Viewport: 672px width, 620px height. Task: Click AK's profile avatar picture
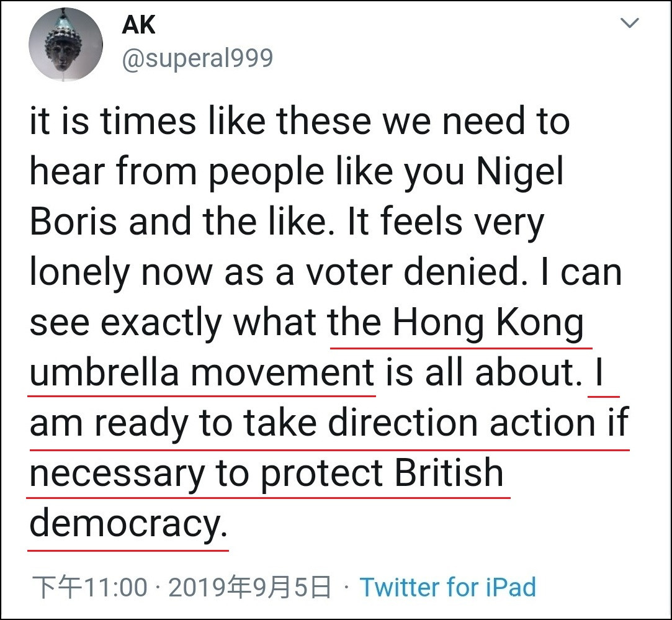pos(65,45)
